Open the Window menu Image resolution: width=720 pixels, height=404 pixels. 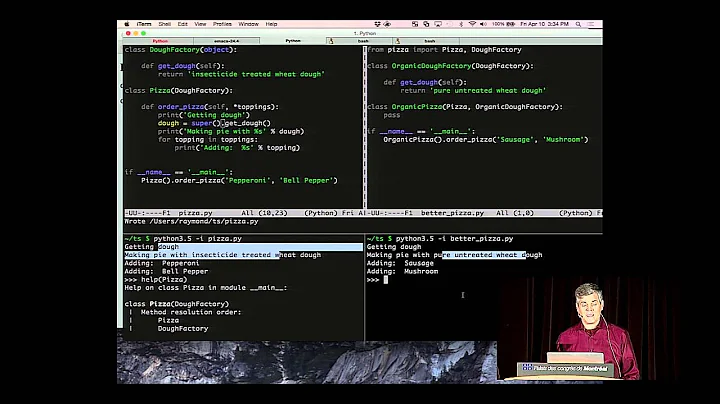tap(248, 24)
